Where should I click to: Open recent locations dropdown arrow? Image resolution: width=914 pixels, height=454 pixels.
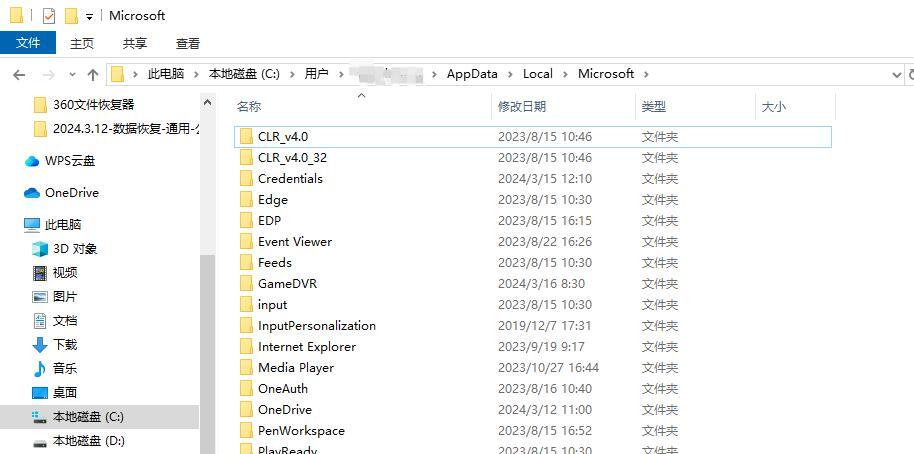coord(72,75)
